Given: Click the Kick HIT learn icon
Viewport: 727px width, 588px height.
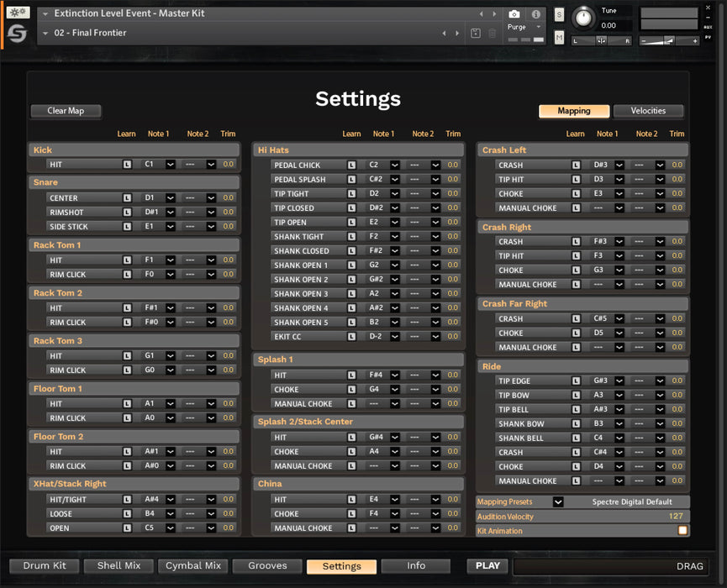Looking at the screenshot, I should point(128,165).
